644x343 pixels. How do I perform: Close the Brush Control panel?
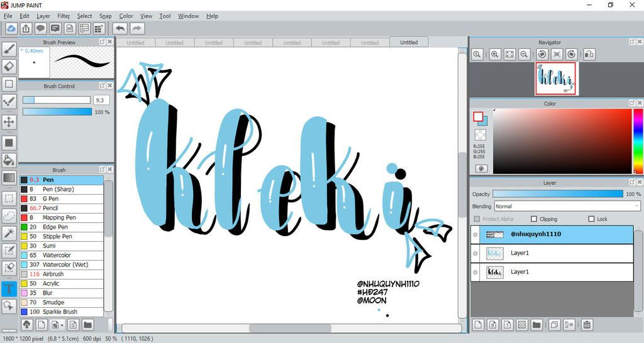109,85
